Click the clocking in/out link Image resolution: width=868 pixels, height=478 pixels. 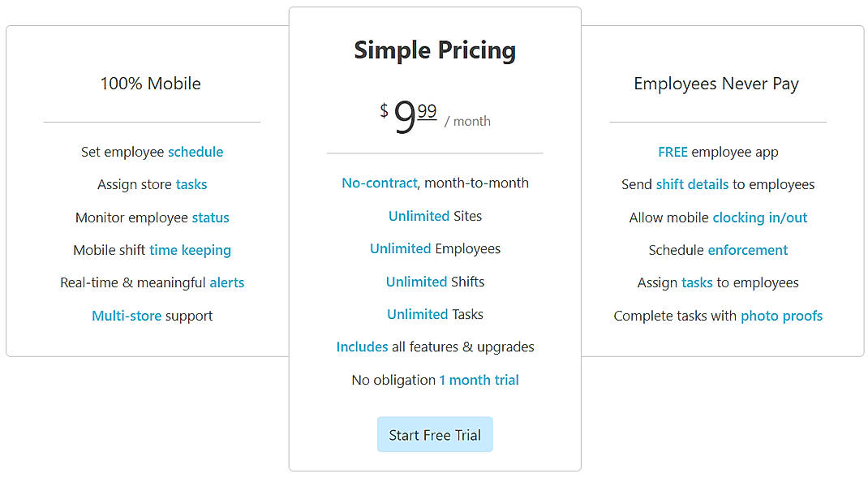(760, 217)
